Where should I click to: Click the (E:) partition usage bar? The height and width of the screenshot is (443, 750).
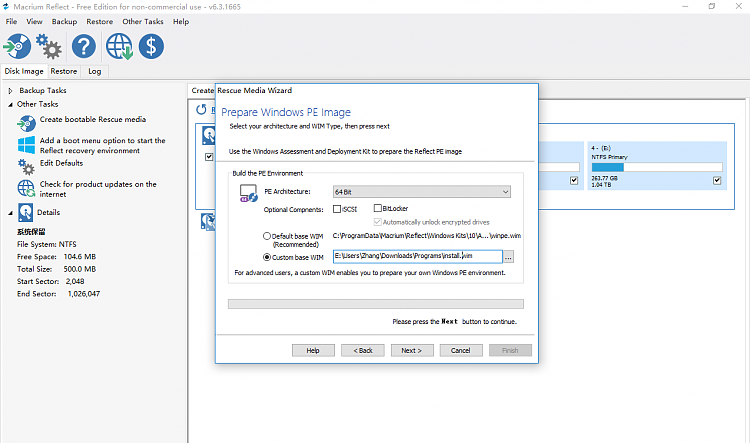click(x=657, y=167)
